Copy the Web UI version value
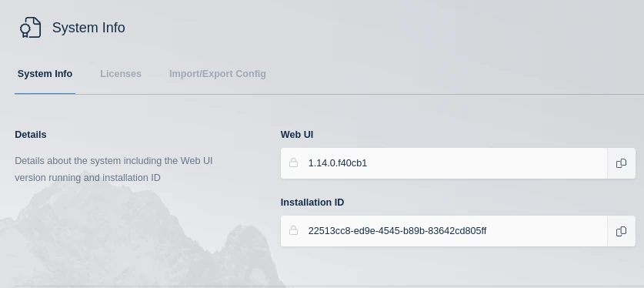This screenshot has width=644, height=288. pyautogui.click(x=621, y=163)
